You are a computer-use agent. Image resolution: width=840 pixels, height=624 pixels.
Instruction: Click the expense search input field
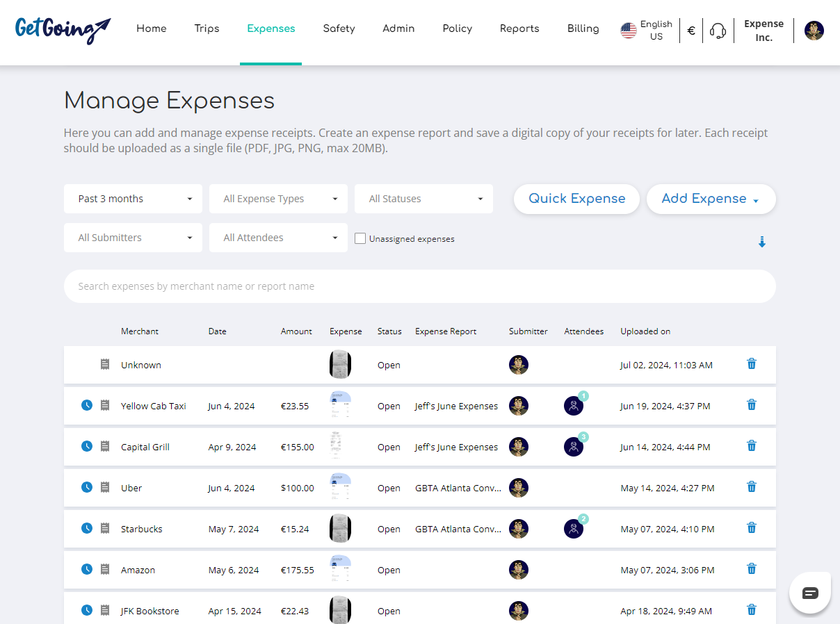[419, 286]
